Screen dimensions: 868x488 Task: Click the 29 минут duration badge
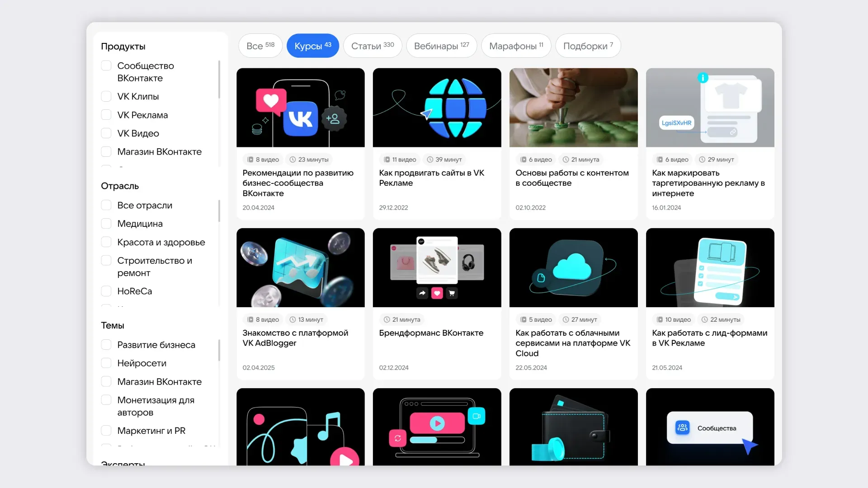tap(717, 160)
